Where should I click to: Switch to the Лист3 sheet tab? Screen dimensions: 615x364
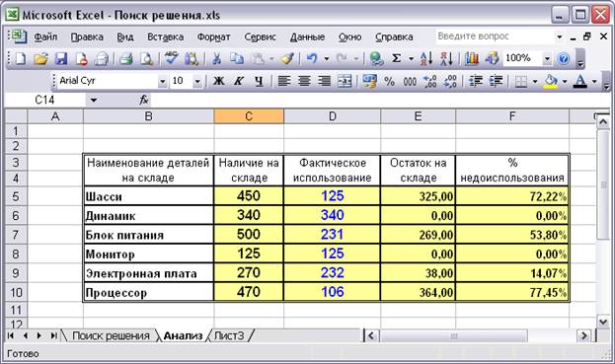point(229,335)
